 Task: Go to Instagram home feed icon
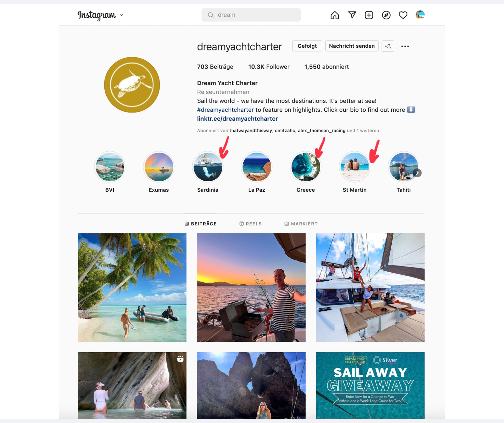(x=335, y=15)
